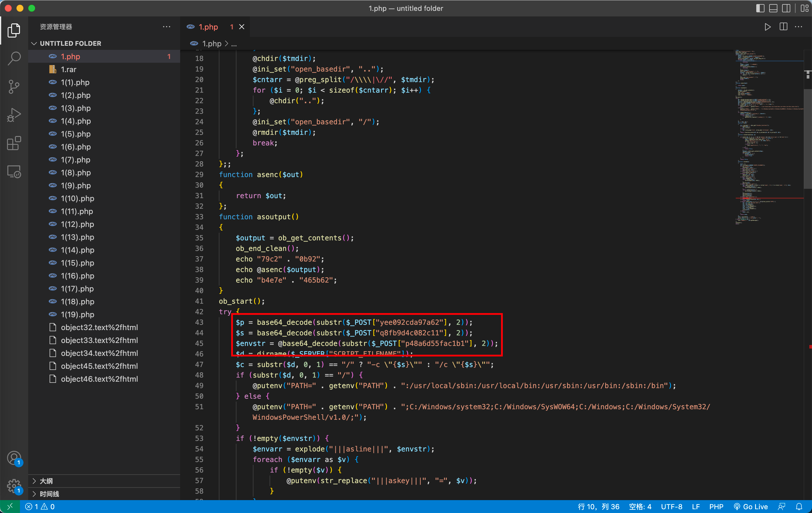Show errors and warnings in status bar

(40, 507)
